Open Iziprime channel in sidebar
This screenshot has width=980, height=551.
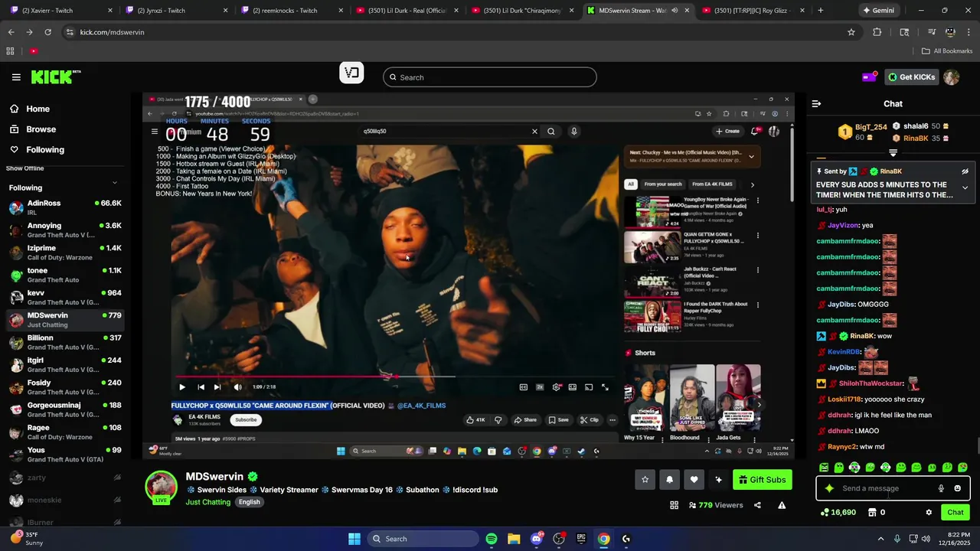[64, 253]
